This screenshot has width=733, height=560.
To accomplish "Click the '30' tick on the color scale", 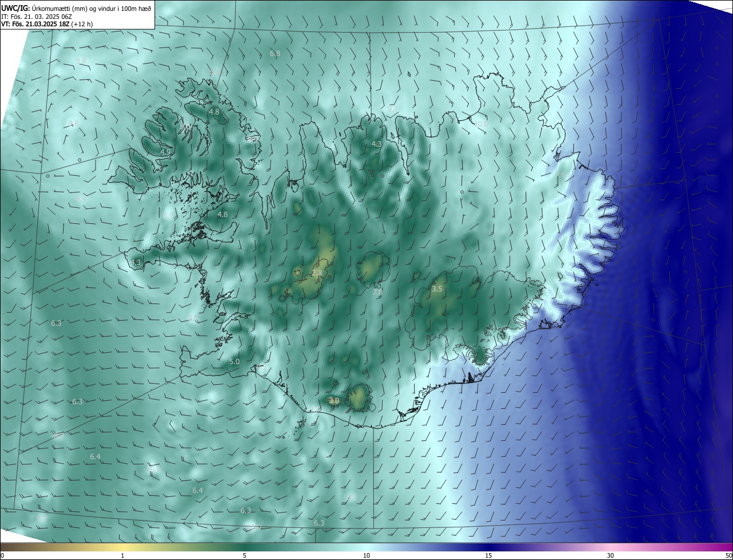I will (x=610, y=556).
